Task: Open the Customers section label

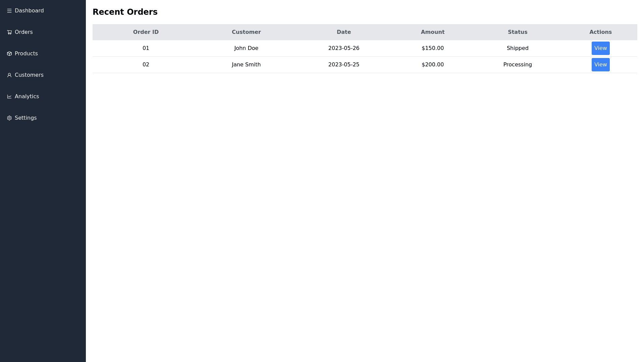Action: (29, 75)
